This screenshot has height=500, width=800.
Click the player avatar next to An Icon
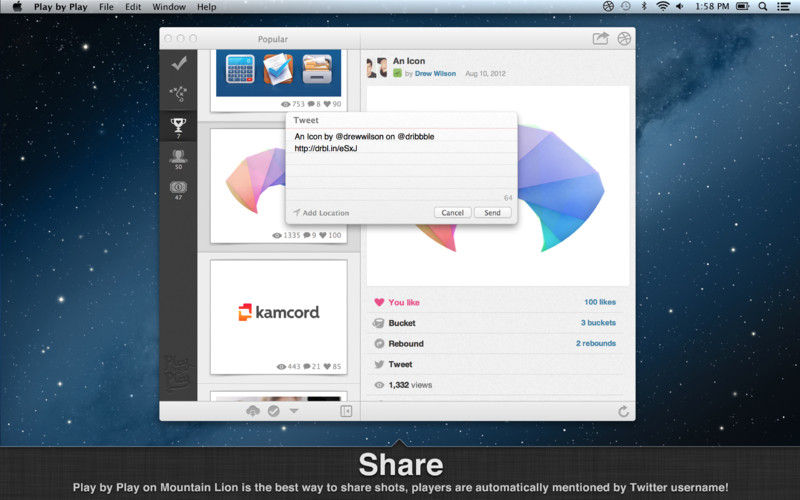(x=377, y=67)
